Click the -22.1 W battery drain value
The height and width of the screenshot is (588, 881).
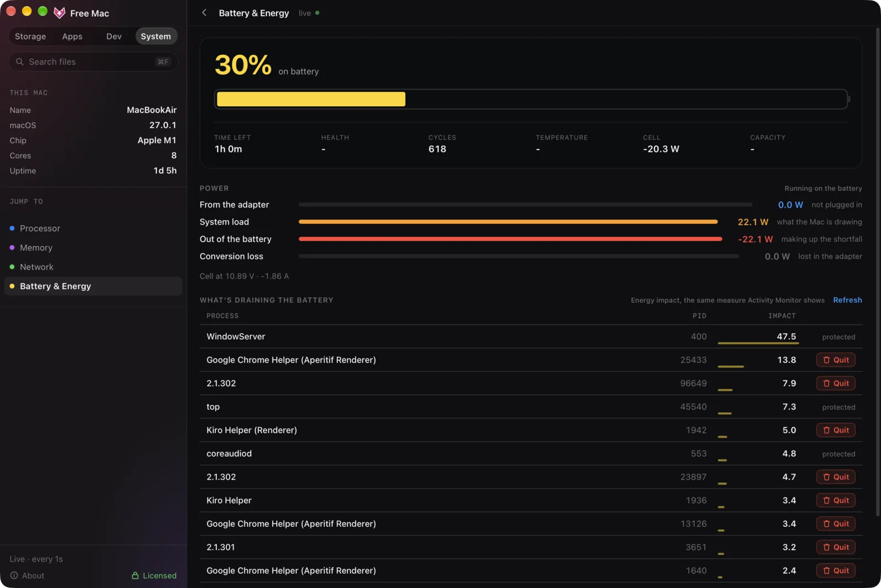pos(755,239)
